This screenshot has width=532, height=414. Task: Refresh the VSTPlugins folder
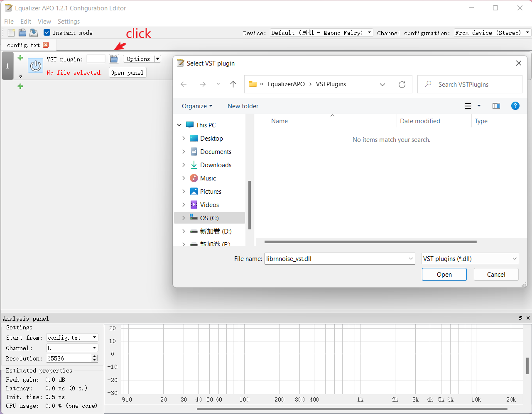point(402,84)
